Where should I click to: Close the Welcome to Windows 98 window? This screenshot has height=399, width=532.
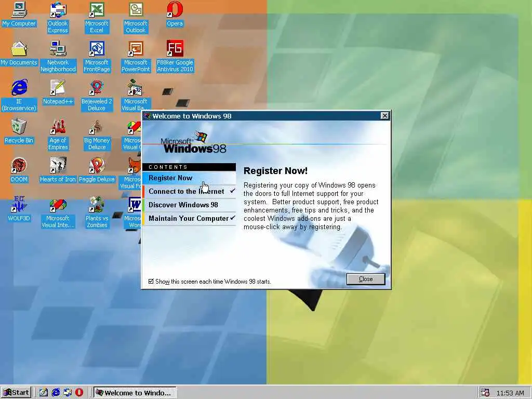[x=385, y=116]
